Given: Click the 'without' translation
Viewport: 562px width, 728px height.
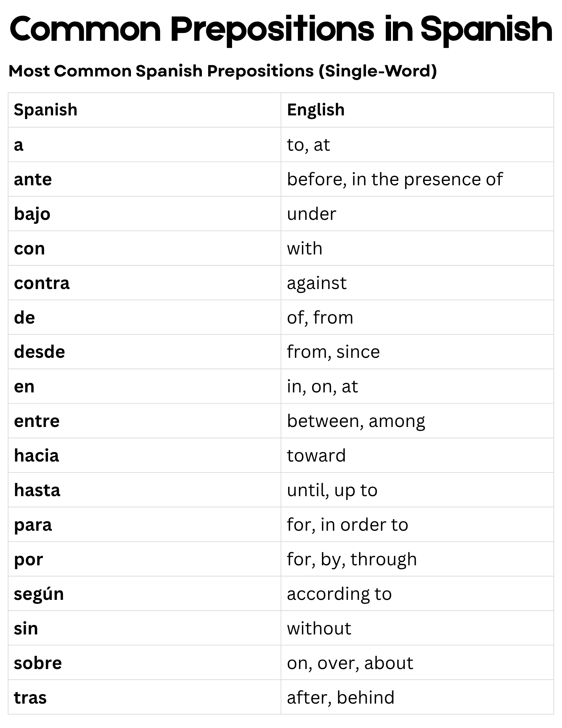Looking at the screenshot, I should pos(319,628).
